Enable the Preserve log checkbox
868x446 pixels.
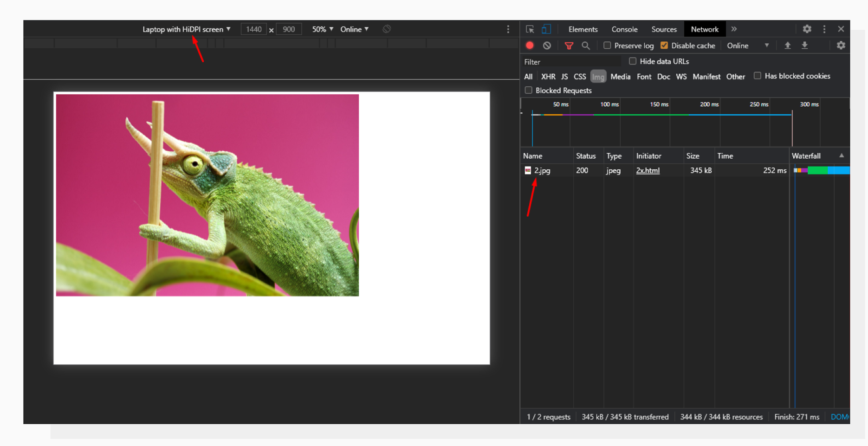pos(607,45)
